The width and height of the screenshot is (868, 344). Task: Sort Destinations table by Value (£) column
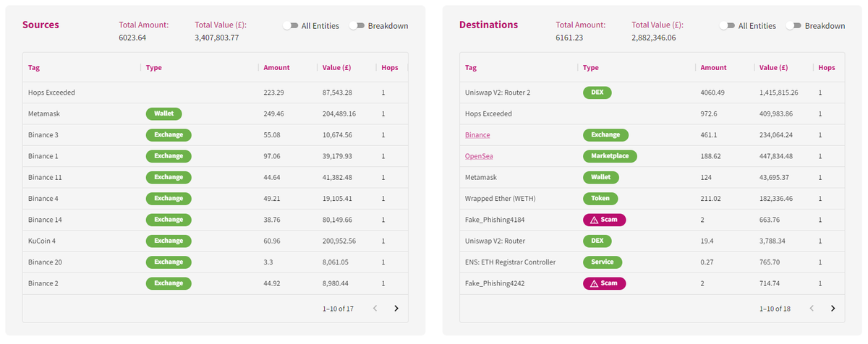click(x=774, y=67)
